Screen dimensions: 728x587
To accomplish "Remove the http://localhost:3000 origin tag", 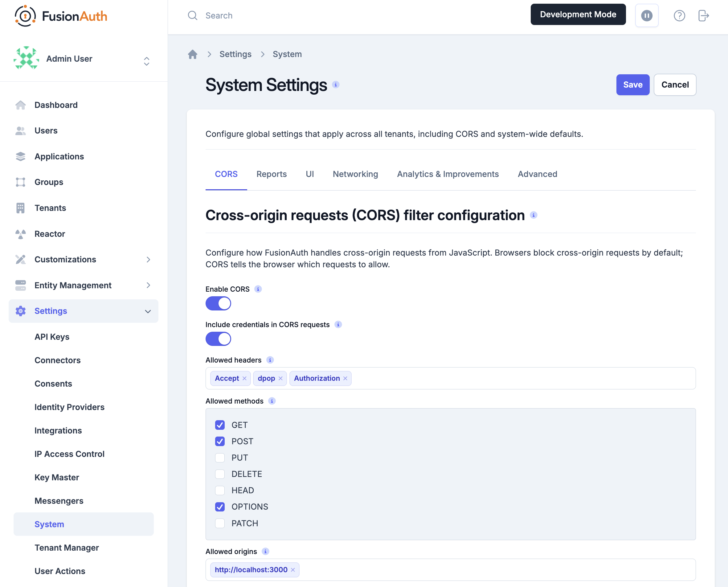I will [293, 570].
